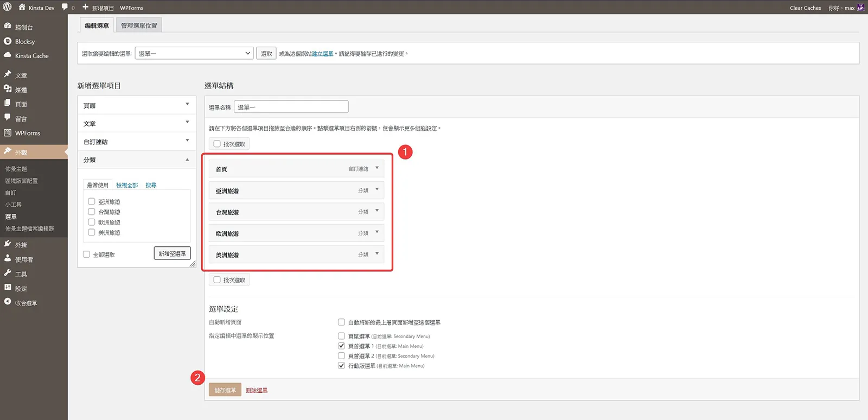Open 佈景主題 submenu item
The height and width of the screenshot is (420, 868).
coord(16,169)
